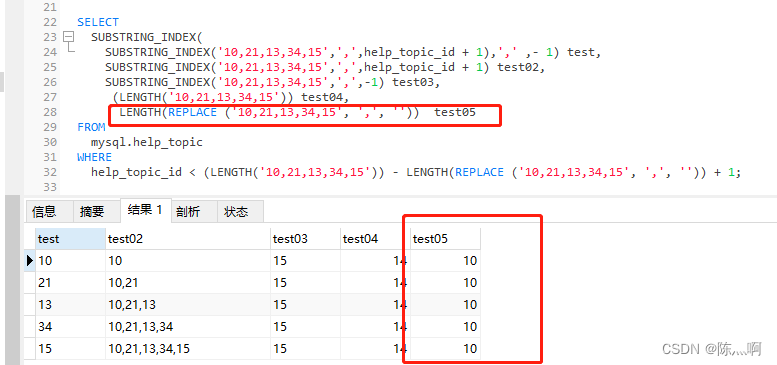Switch to the 剖析 tab
This screenshot has width=777, height=365.
193,211
